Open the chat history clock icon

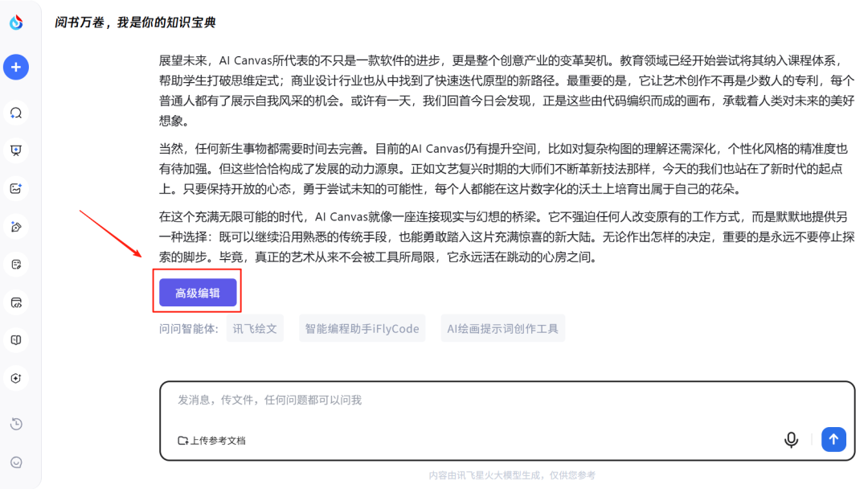click(16, 424)
